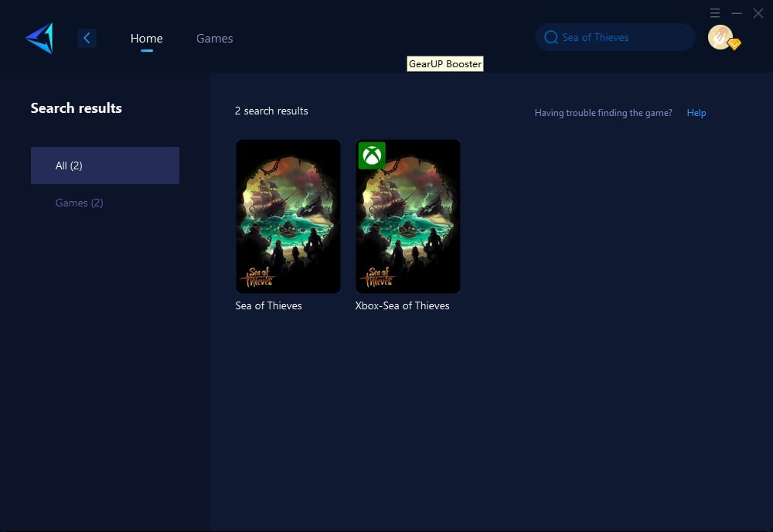Click the Xbox logo badge on game cover

[x=372, y=155]
